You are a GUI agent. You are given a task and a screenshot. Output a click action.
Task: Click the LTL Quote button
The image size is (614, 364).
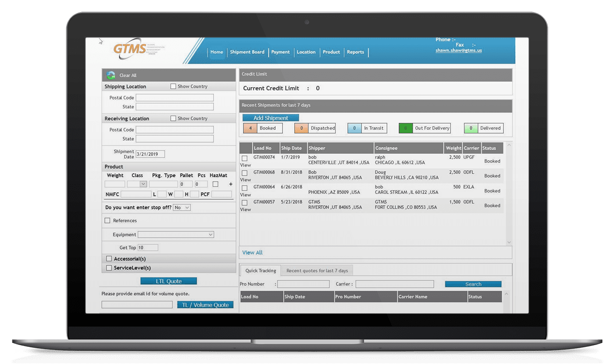[x=168, y=281]
